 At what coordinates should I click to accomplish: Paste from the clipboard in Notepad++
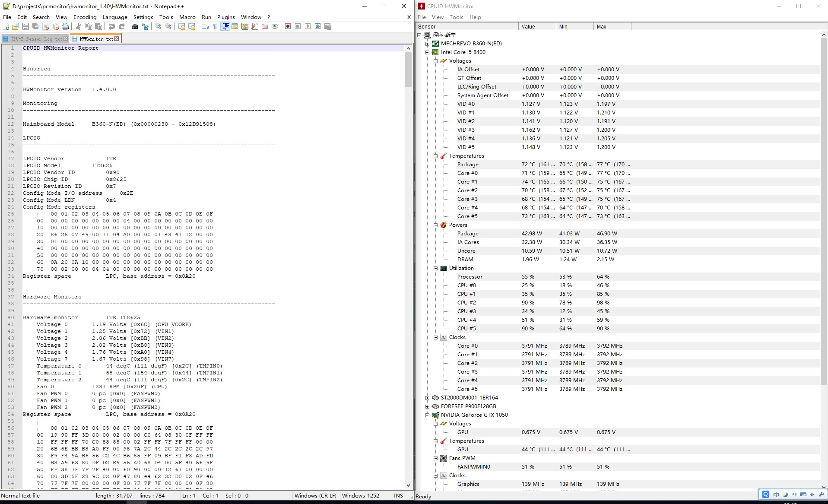coord(98,26)
